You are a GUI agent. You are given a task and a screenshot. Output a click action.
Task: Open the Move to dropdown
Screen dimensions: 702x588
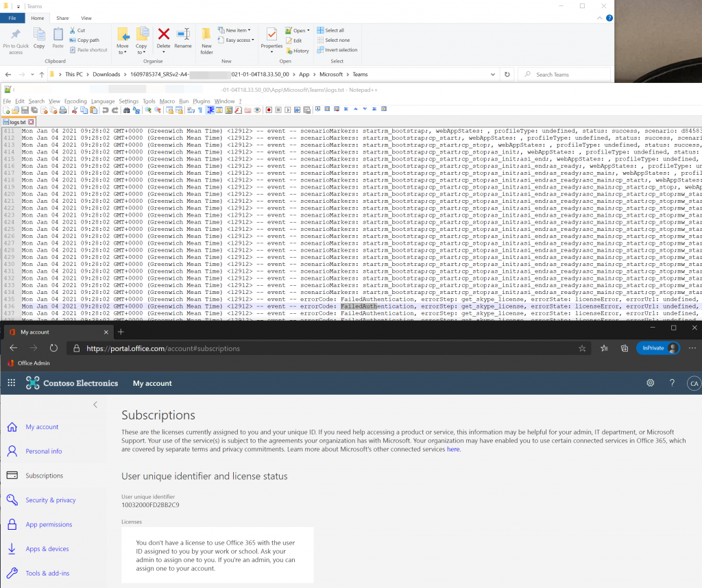(x=122, y=49)
